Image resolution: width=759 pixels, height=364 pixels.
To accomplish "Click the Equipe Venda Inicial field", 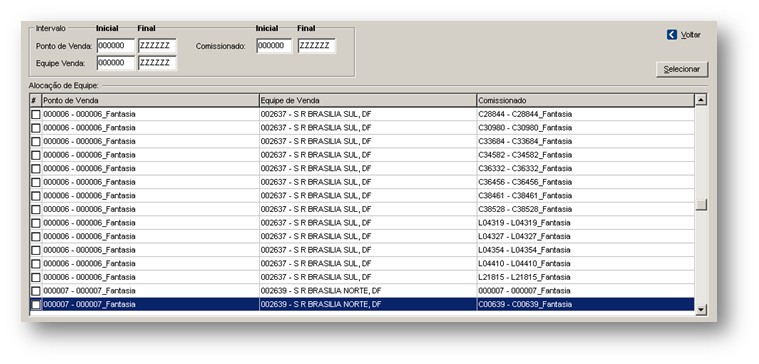I will pyautogui.click(x=116, y=63).
